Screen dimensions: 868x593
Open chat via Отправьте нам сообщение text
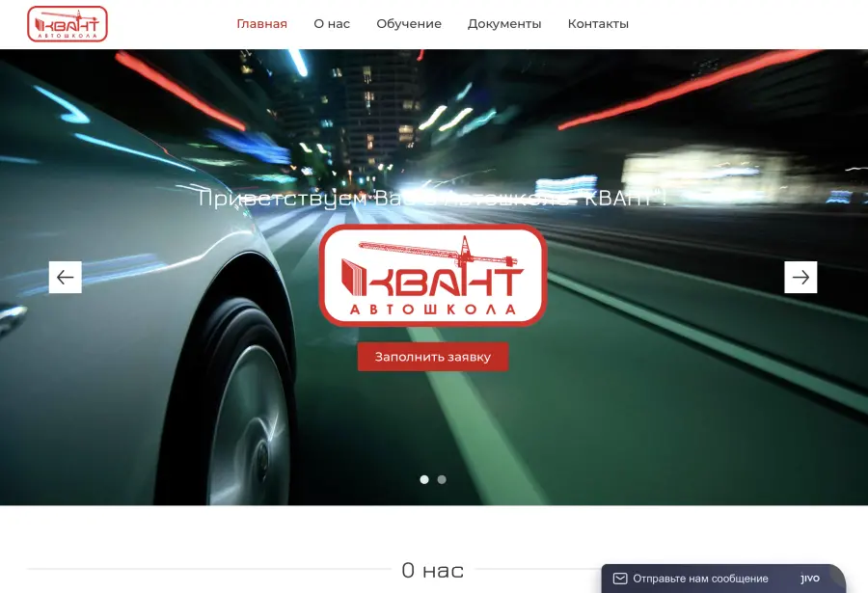coord(700,579)
